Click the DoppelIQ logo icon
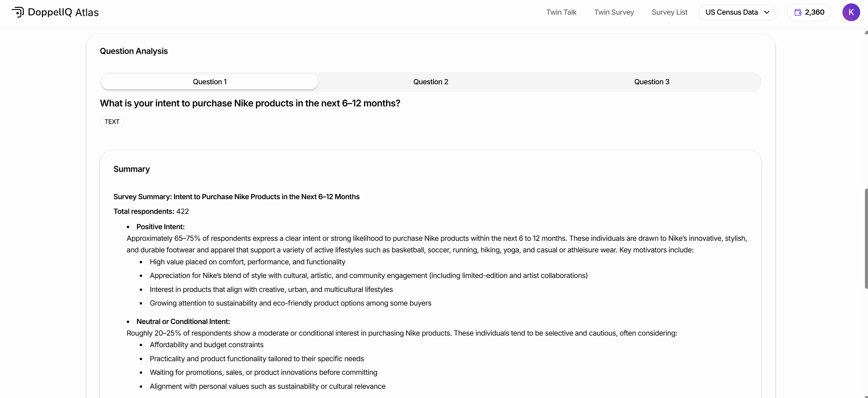Viewport: 868px width, 398px height. click(18, 12)
